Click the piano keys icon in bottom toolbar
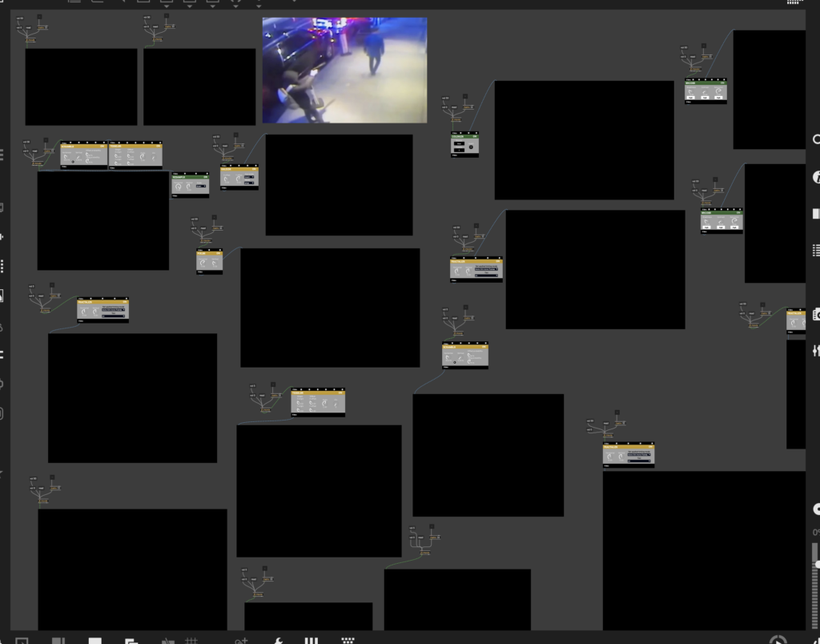This screenshot has width=820, height=644. 312,640
